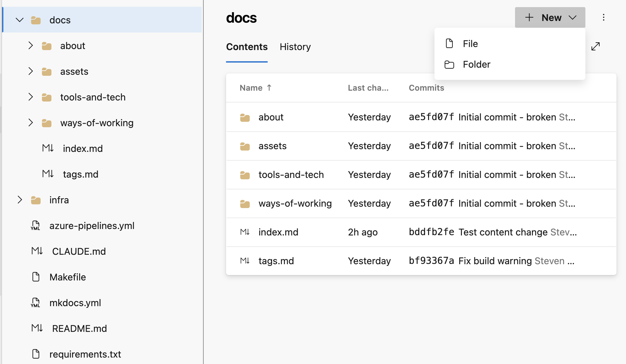Click the YML icon beside mkdocs.yml
Screen dimensions: 626x364
(x=36, y=303)
